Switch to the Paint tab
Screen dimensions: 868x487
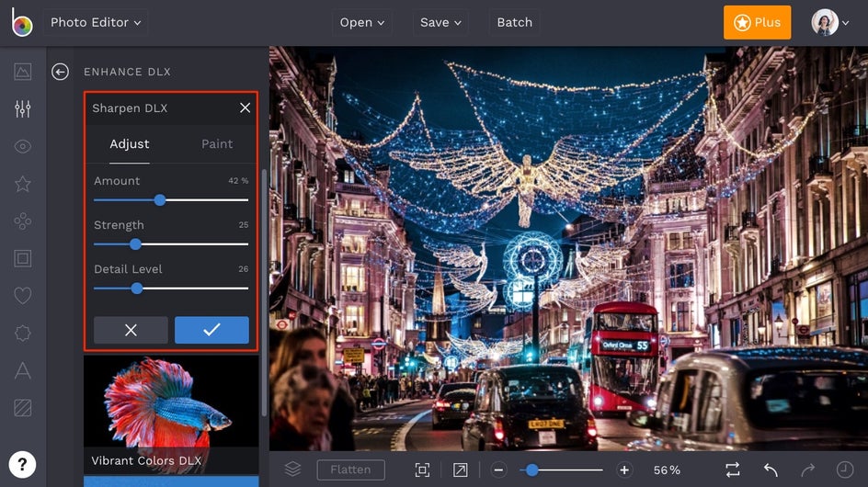click(x=217, y=144)
